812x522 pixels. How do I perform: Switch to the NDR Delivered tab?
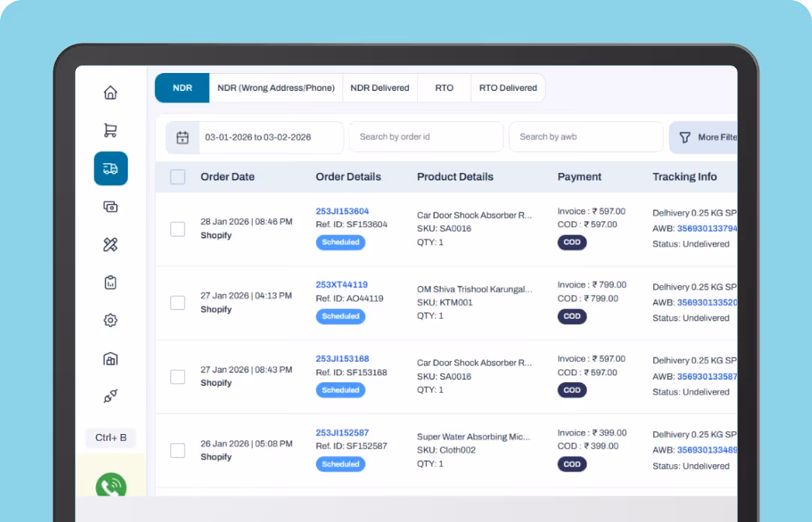pyautogui.click(x=380, y=88)
